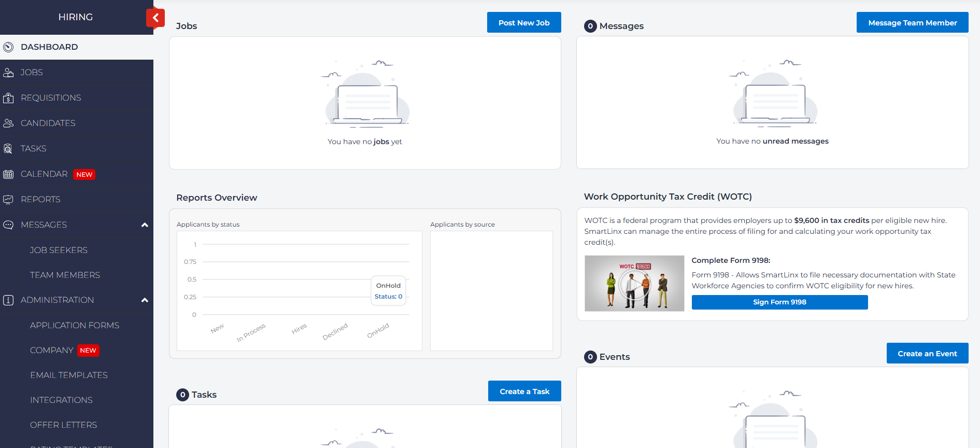Click the Create a Task button
This screenshot has width=980, height=448.
coord(524,391)
